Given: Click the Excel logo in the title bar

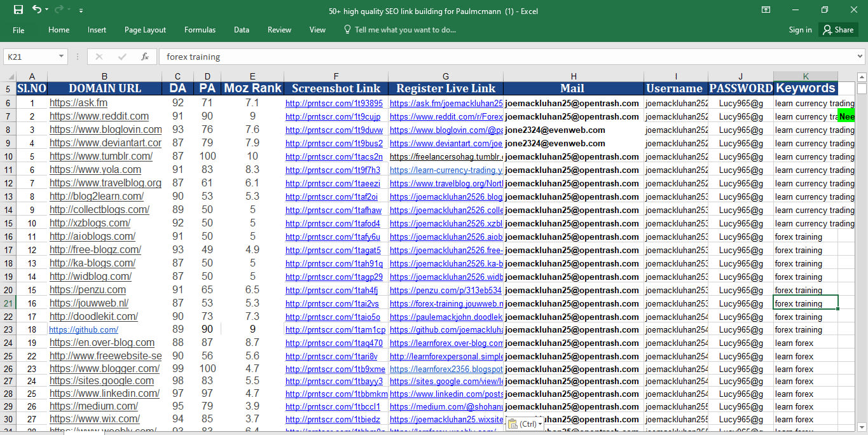Looking at the screenshot, I should pos(6,10).
